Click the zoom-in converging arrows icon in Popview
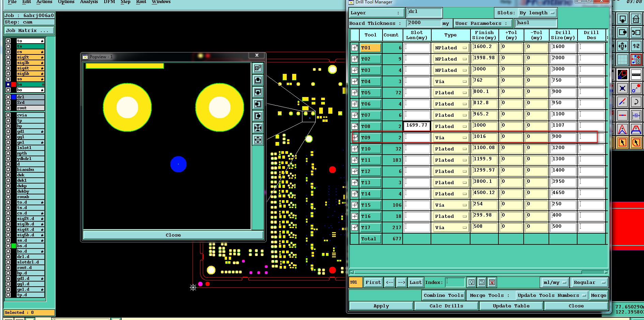The image size is (644, 320). click(x=258, y=128)
